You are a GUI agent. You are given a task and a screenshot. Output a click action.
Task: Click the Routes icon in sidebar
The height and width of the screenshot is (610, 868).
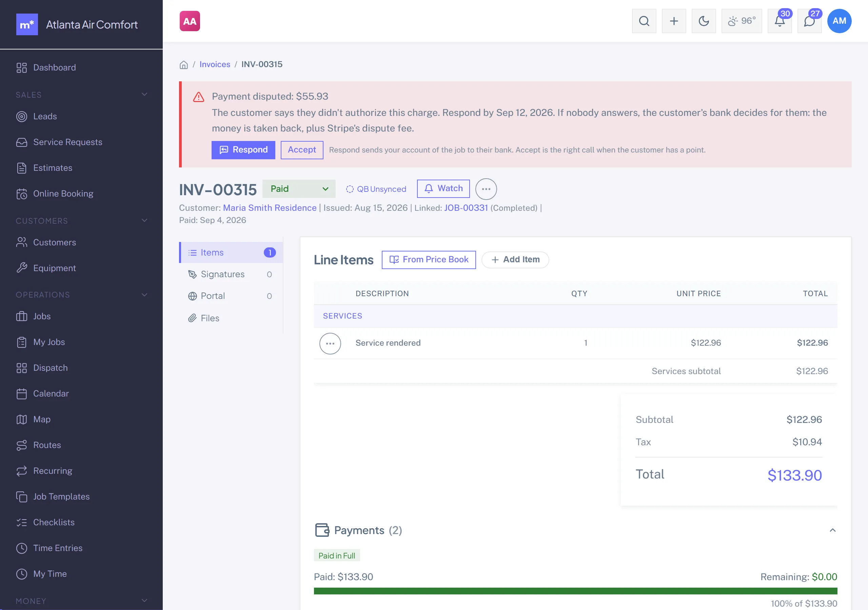click(x=22, y=445)
